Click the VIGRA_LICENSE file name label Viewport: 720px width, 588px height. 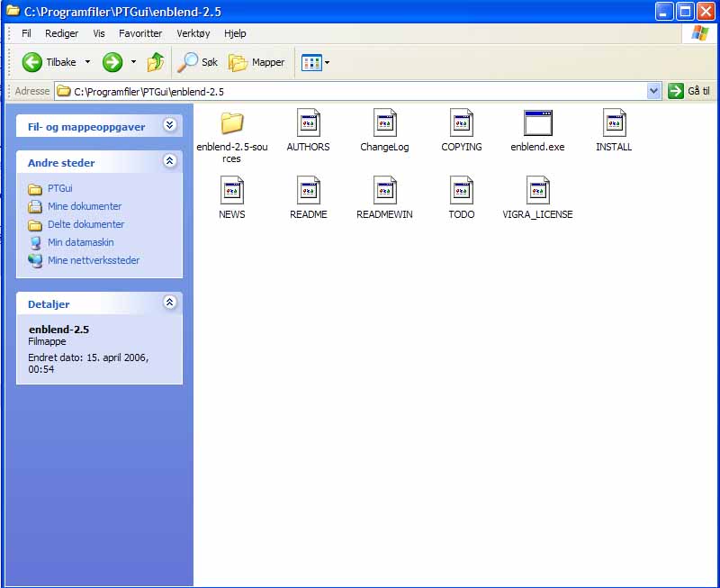537,214
